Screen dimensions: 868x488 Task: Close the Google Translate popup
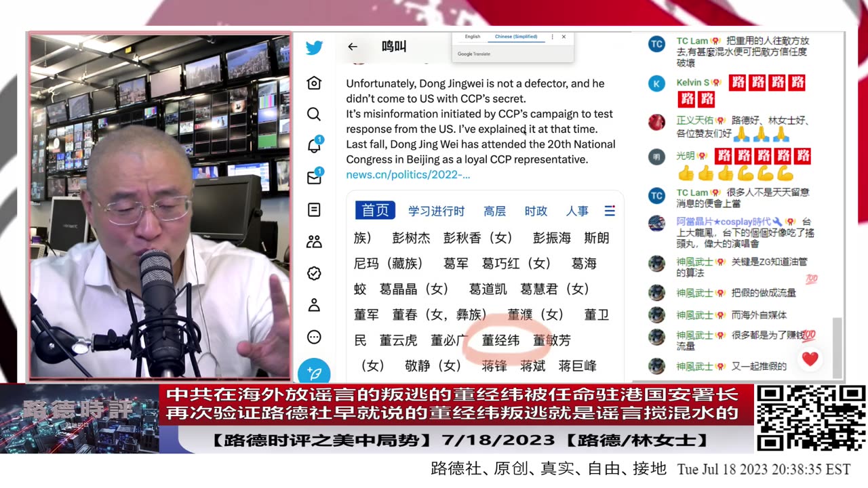point(564,37)
